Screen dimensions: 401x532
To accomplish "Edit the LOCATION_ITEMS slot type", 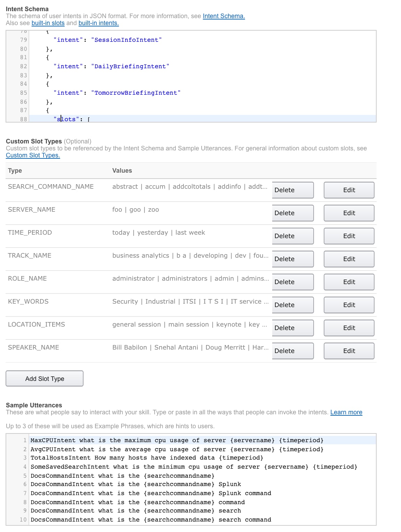I will coord(349,328).
